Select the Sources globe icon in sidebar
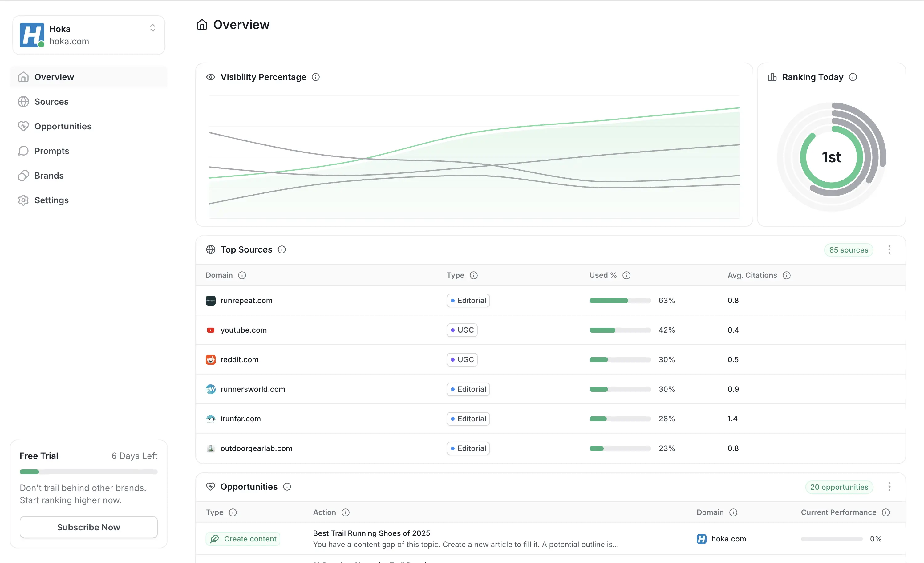 (23, 102)
